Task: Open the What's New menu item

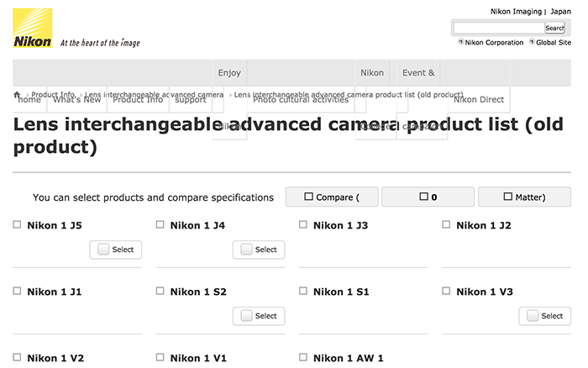Action: pyautogui.click(x=77, y=100)
